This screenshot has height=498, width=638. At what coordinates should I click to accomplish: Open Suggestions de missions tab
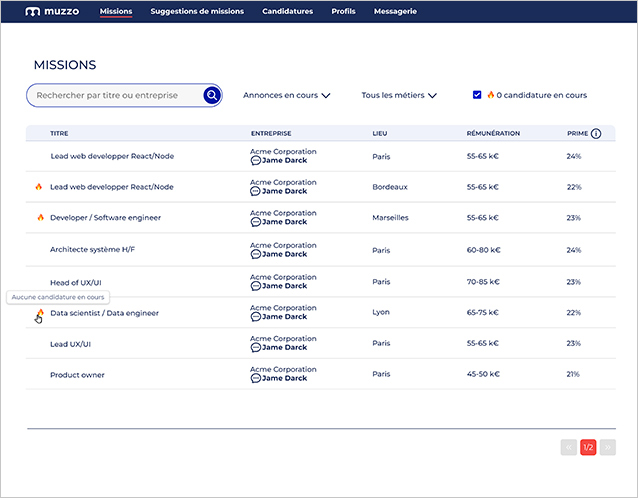(x=197, y=11)
